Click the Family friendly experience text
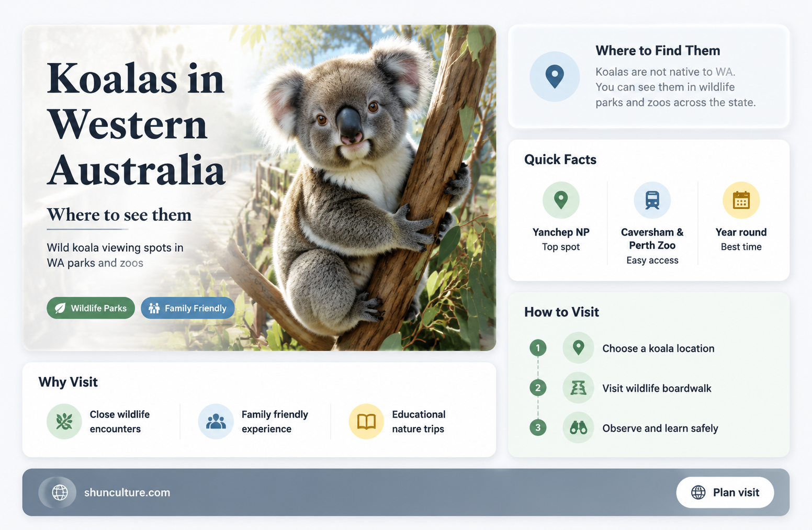The image size is (812, 530). coord(275,422)
